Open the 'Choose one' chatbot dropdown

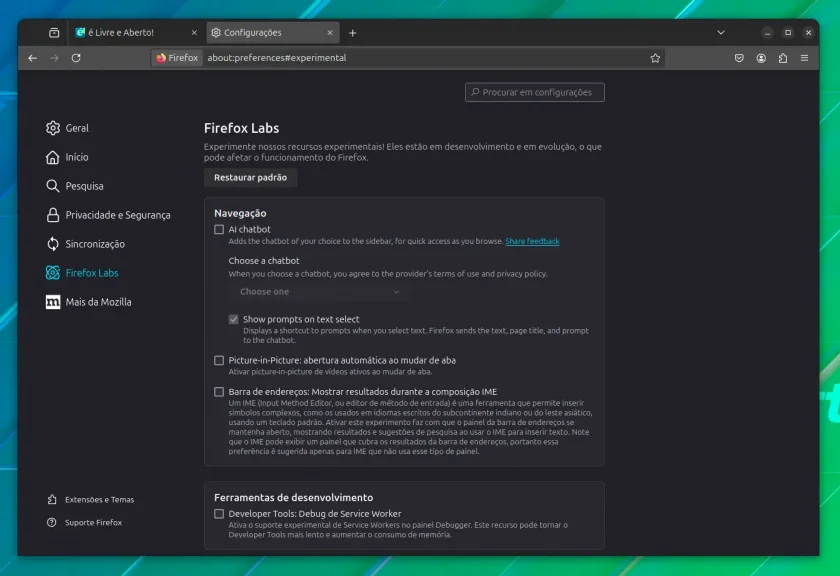[x=319, y=292]
